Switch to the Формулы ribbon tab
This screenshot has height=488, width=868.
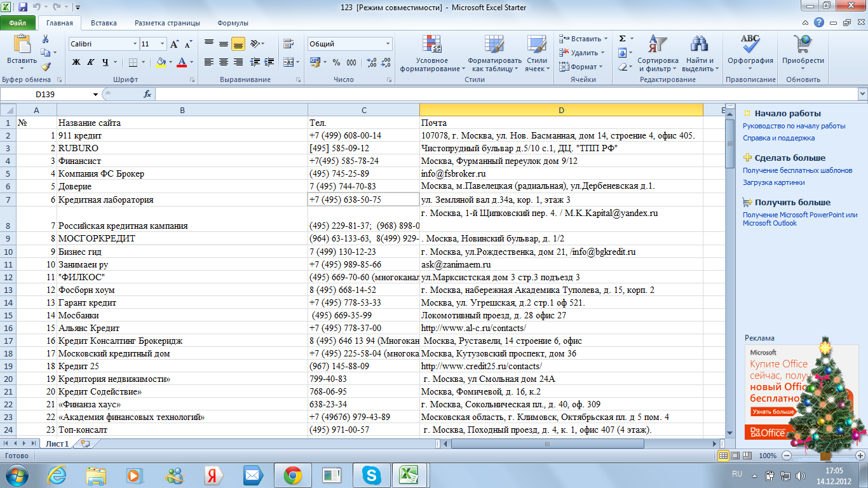pos(233,23)
